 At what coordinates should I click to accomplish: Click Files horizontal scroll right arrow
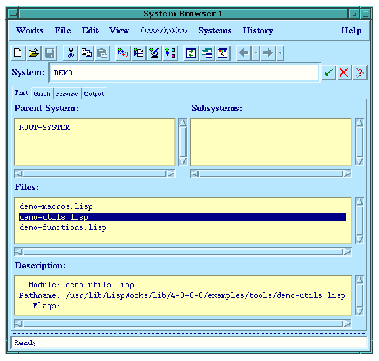click(347, 252)
